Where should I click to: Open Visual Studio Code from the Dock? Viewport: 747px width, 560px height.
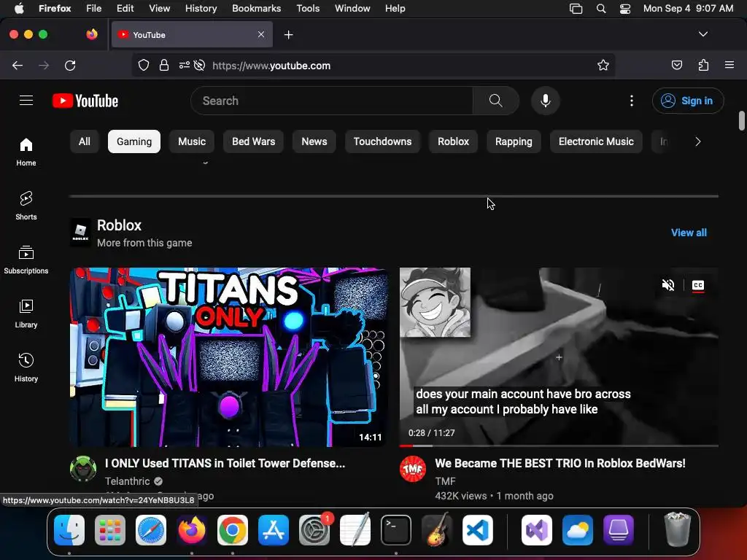478,530
